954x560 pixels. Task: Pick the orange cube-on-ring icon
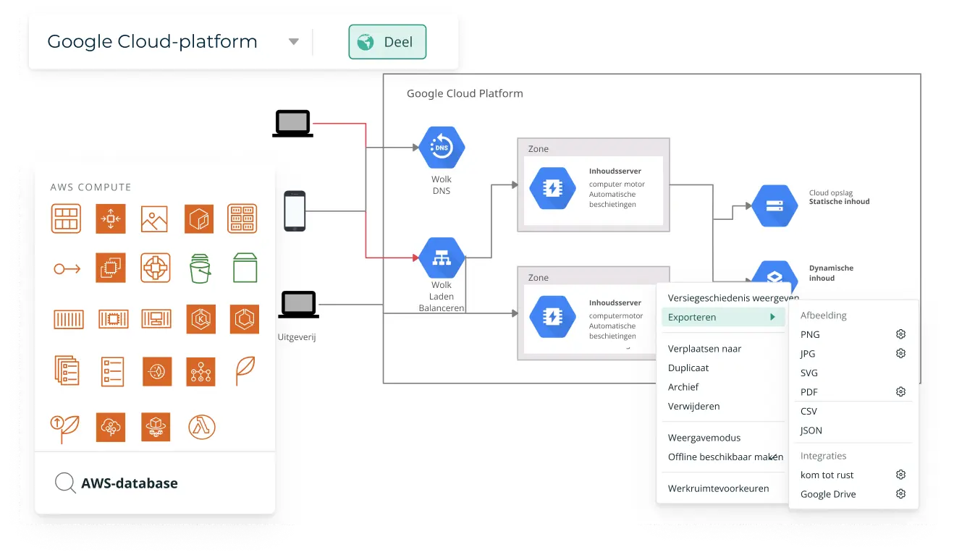tap(155, 428)
